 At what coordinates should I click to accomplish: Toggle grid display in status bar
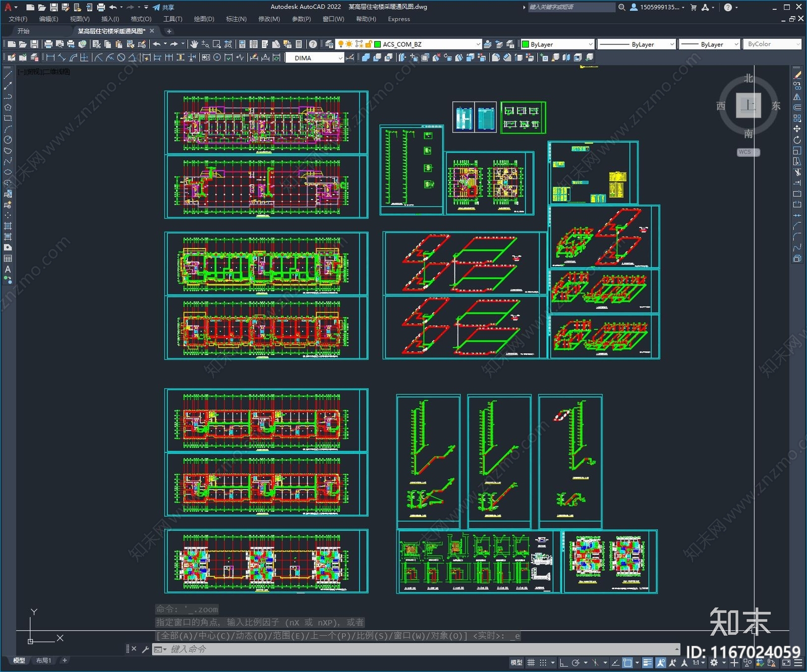[531, 662]
